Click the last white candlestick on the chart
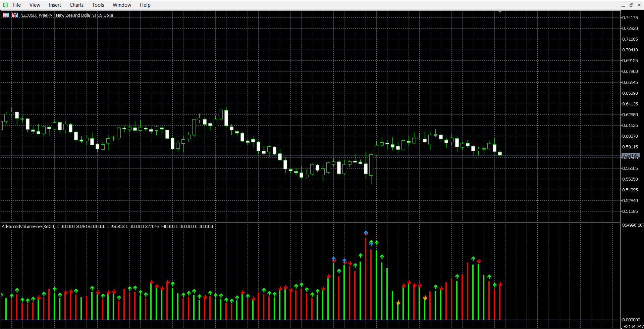The height and width of the screenshot is (329, 644). click(x=500, y=153)
